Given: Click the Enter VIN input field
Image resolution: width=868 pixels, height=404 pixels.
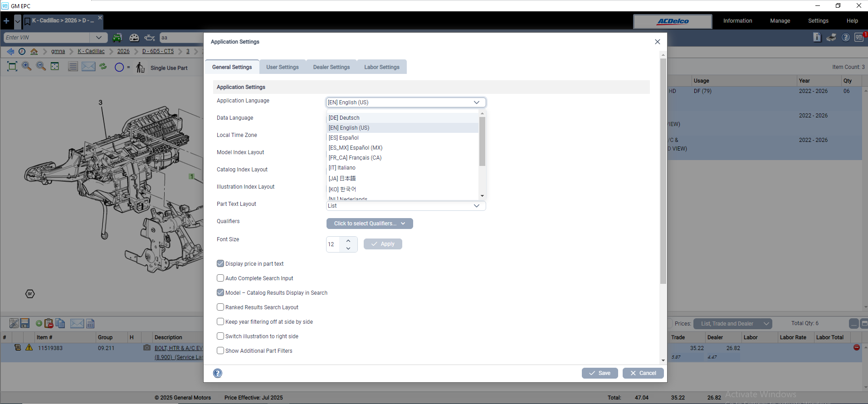Looking at the screenshot, I should 47,38.
